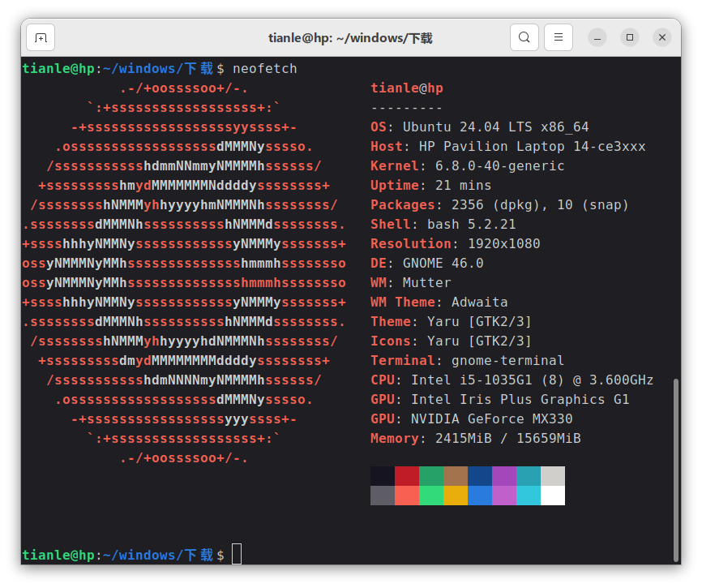Click the 'CPU: Intel i5-1035G1' line
The image size is (702, 588).
coord(512,380)
